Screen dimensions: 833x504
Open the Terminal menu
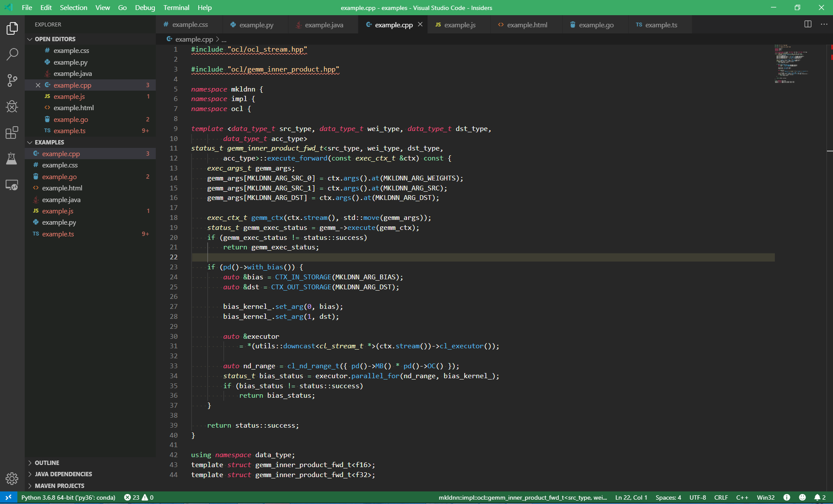(x=176, y=7)
